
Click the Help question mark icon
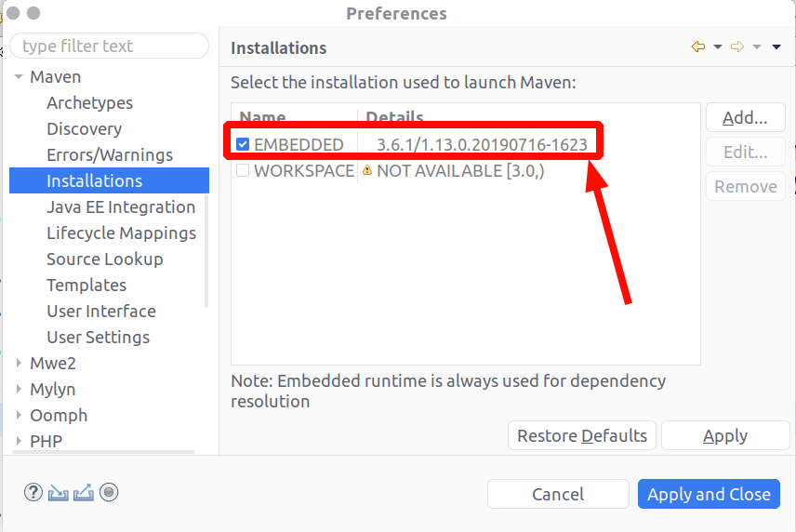pos(33,493)
